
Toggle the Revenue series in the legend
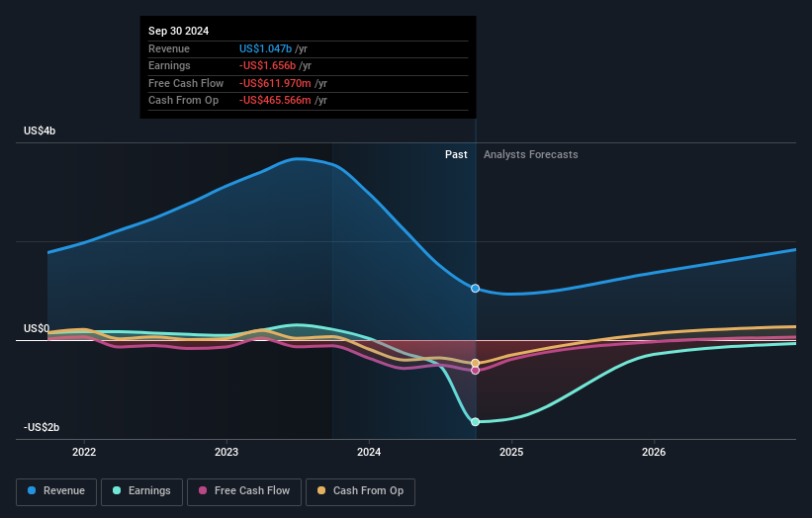pos(56,491)
